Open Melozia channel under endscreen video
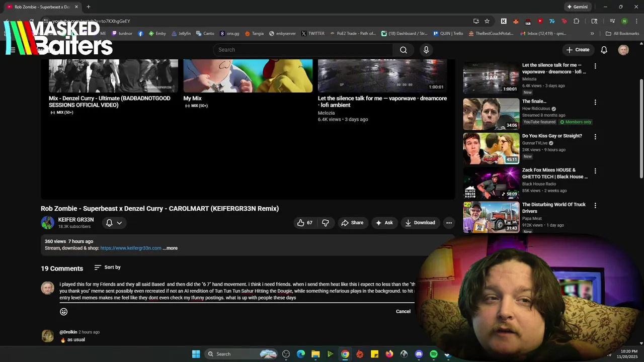The height and width of the screenshot is (362, 644). (326, 113)
